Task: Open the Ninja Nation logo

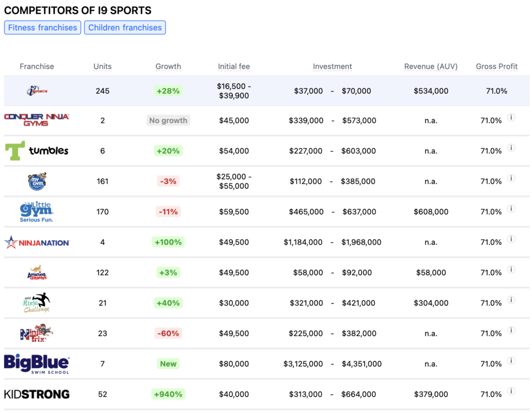Action: (x=37, y=242)
